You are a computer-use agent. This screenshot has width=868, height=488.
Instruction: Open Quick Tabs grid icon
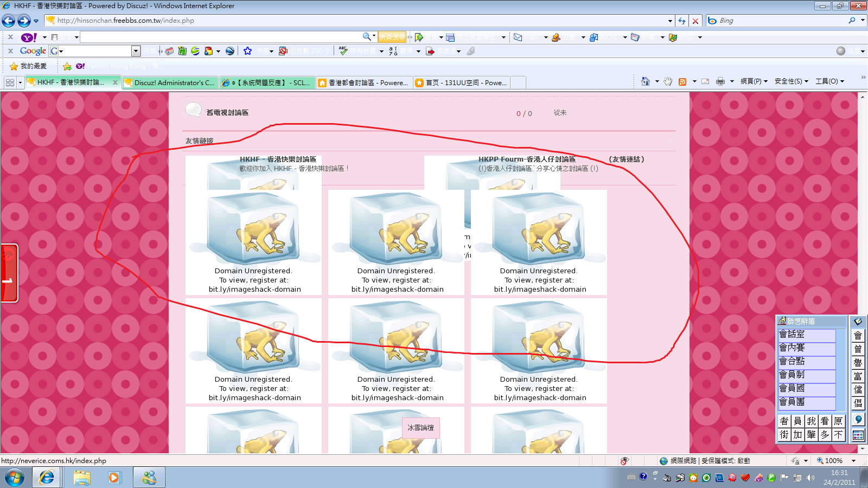pyautogui.click(x=10, y=82)
